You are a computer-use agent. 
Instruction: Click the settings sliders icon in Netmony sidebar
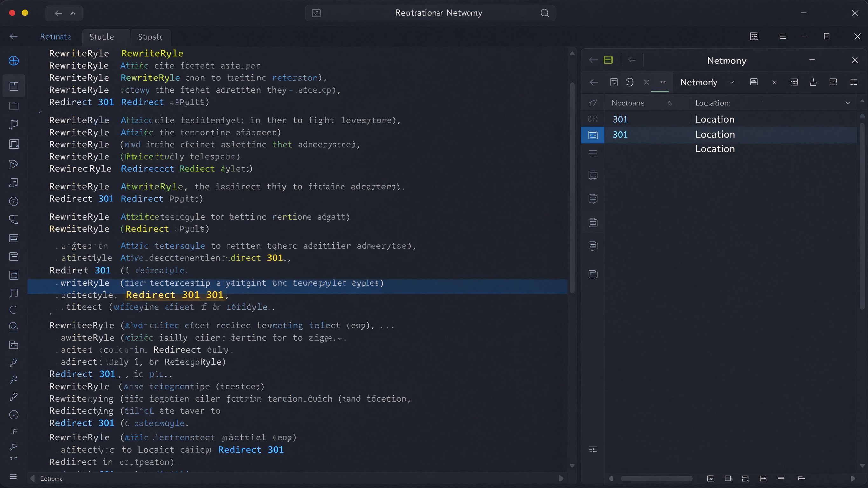(593, 450)
